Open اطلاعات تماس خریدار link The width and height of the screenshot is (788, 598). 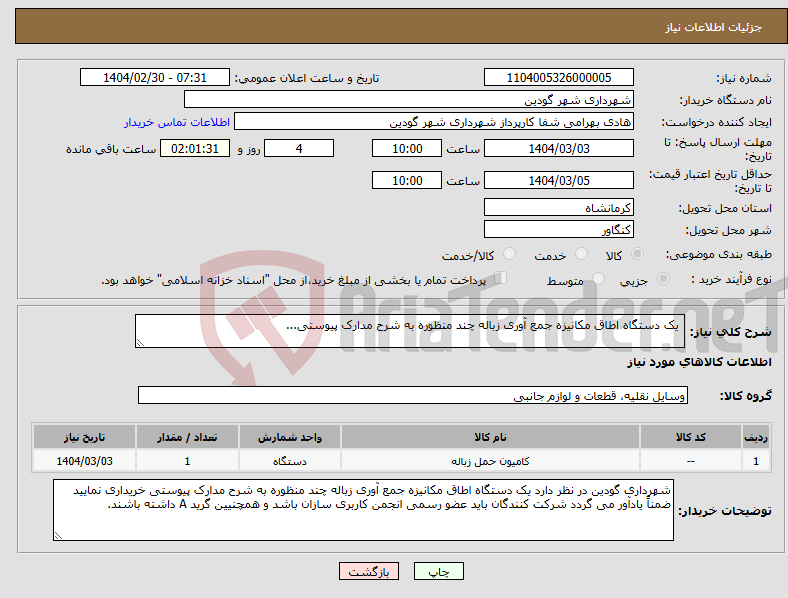pyautogui.click(x=177, y=122)
